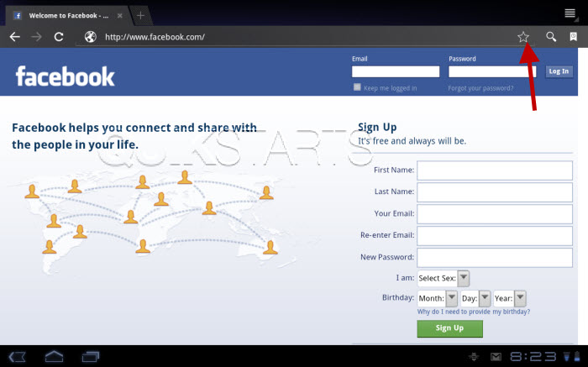This screenshot has width=588, height=367.
Task: Click the First Name field
Action: click(495, 170)
